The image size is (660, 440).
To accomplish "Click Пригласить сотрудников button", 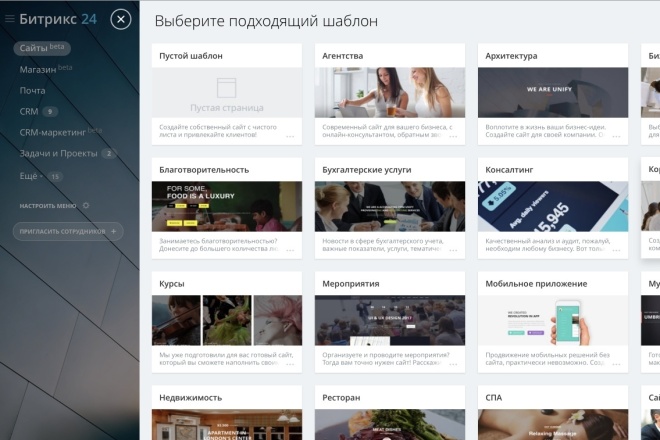I will click(x=68, y=231).
